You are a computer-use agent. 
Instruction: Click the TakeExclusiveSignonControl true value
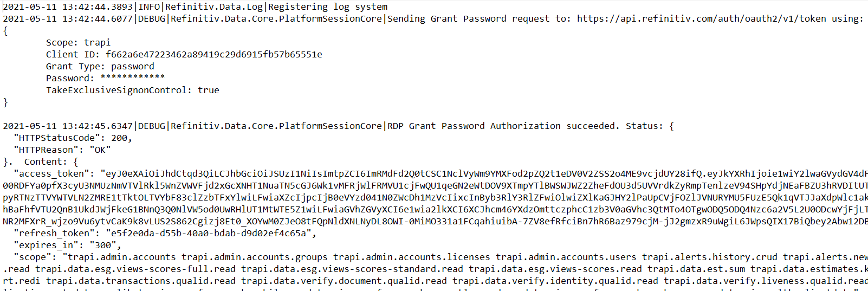(208, 90)
